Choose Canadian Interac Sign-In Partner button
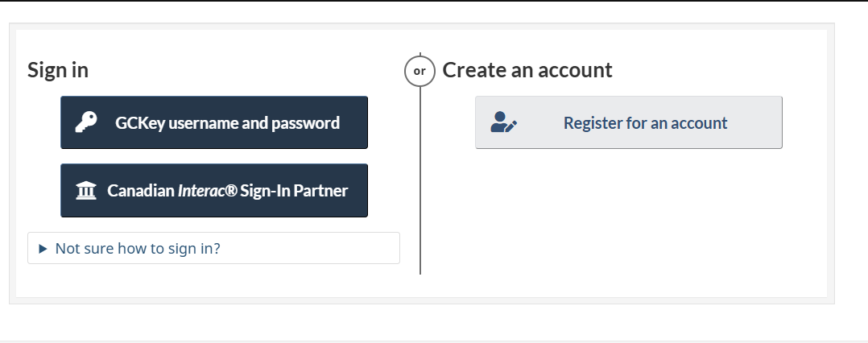 click(x=214, y=191)
